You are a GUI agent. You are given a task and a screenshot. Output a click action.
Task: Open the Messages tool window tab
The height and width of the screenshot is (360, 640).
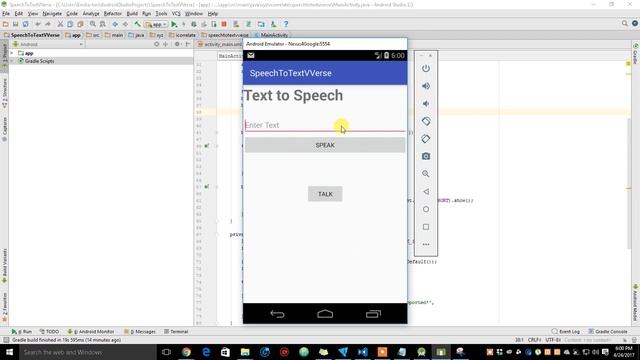click(x=140, y=331)
